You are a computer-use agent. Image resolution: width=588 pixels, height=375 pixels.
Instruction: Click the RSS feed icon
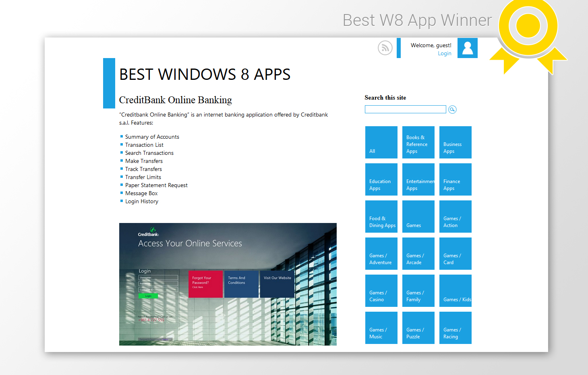pos(385,48)
